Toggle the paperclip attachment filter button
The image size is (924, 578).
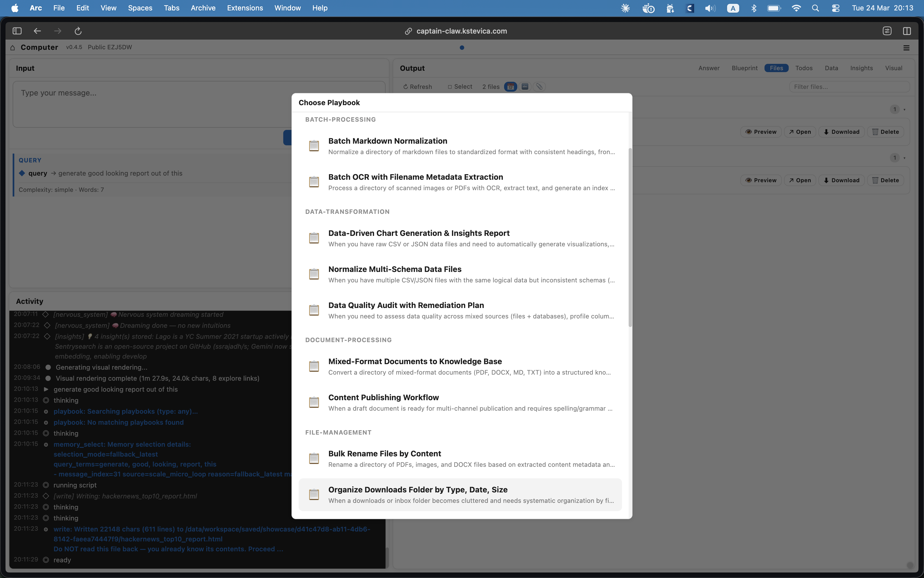tap(539, 87)
